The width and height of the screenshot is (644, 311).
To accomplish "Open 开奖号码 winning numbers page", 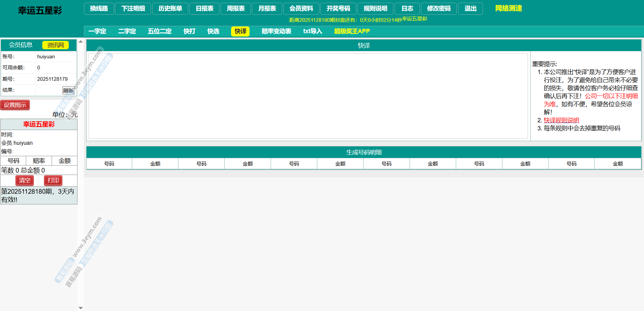I will pyautogui.click(x=338, y=9).
